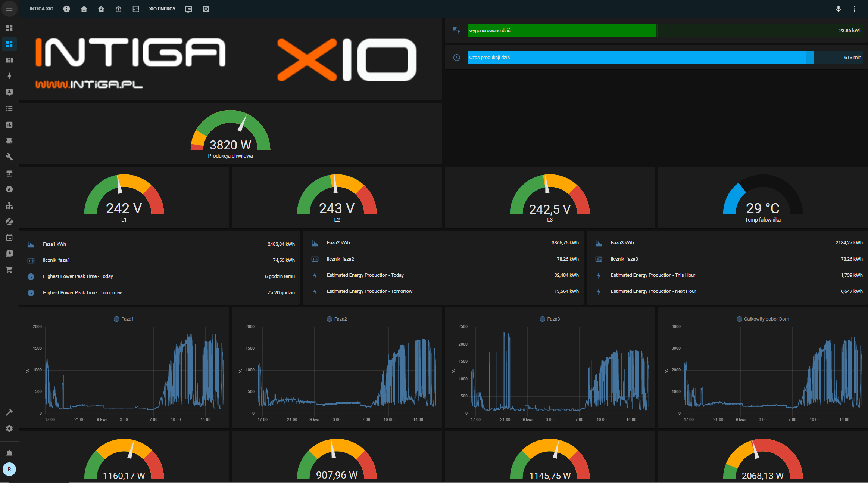Open the Developer Tools hammer icon

pyautogui.click(x=9, y=412)
